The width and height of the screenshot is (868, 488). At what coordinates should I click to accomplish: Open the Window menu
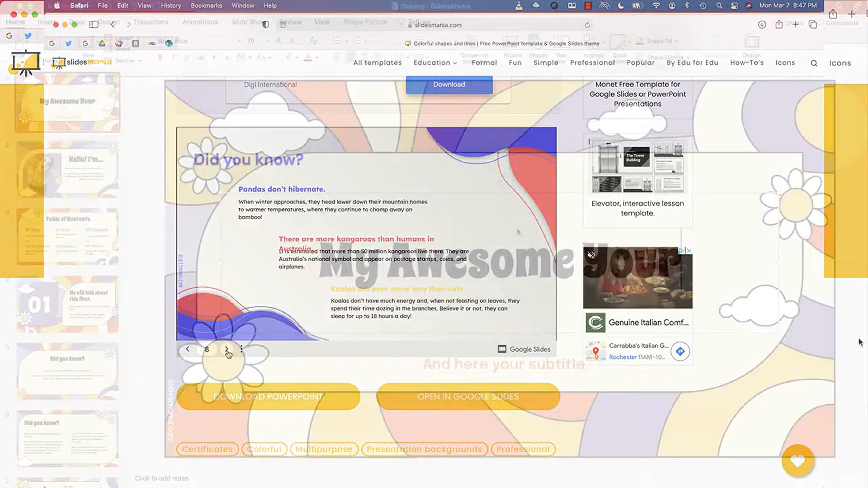pyautogui.click(x=243, y=5)
